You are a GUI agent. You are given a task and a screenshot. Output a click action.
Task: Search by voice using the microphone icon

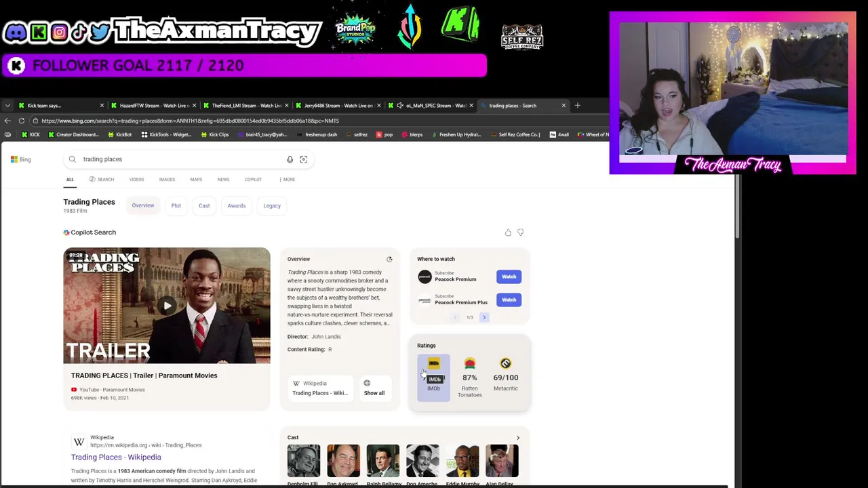290,159
